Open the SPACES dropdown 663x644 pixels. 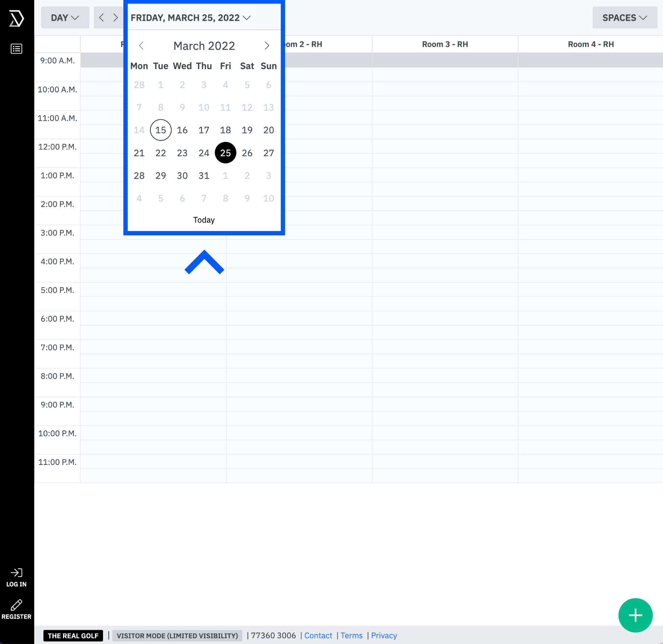[624, 17]
